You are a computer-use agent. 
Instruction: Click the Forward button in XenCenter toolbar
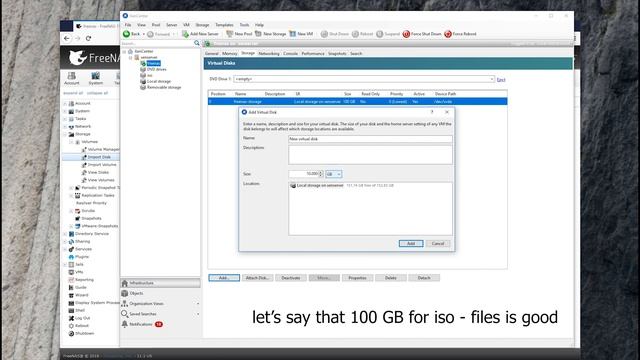point(158,34)
